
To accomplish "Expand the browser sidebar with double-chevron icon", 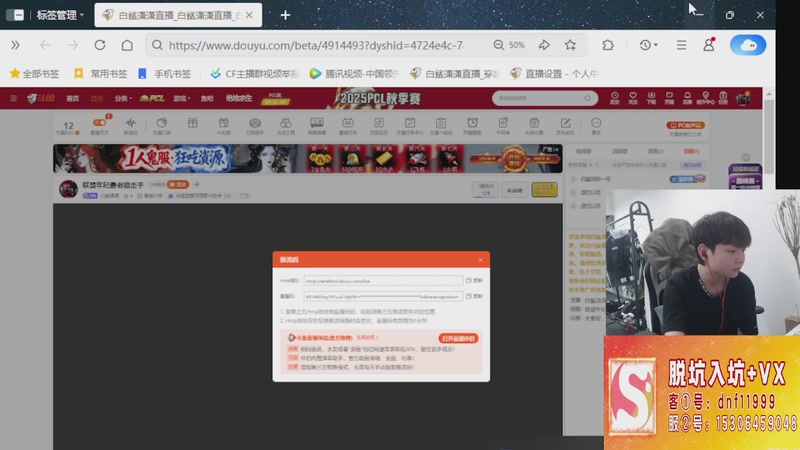I will (x=15, y=45).
